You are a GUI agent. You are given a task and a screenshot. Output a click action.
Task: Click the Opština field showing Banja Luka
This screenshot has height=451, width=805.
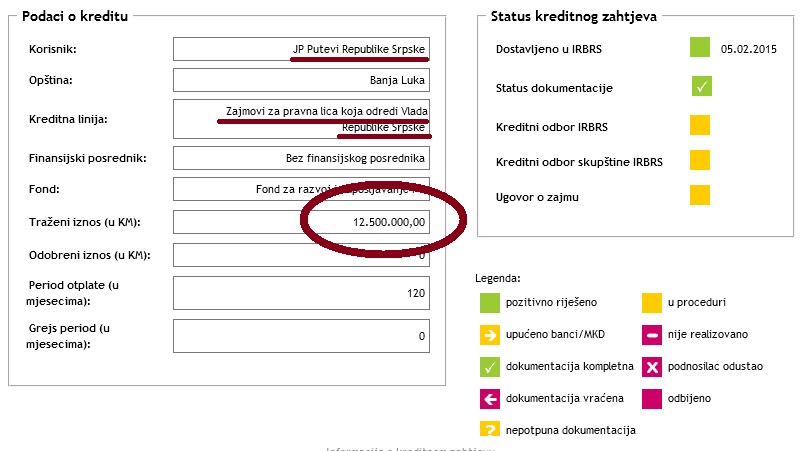(300, 80)
